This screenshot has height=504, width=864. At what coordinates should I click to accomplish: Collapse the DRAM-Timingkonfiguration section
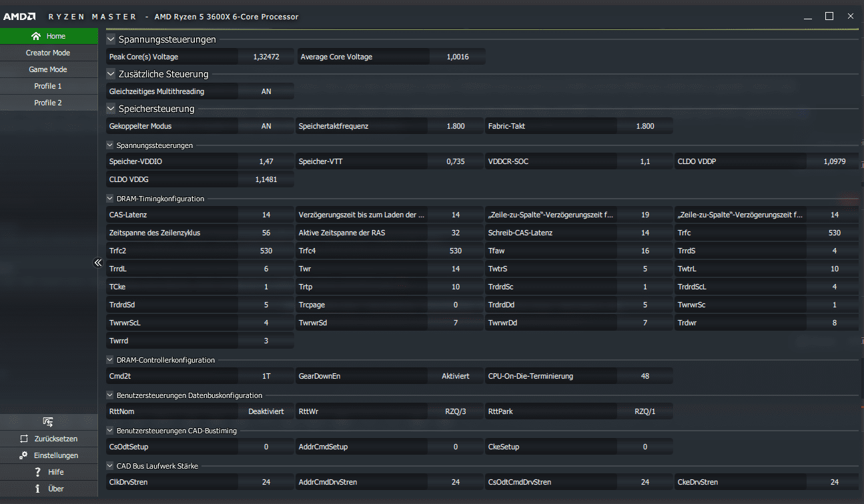point(110,198)
